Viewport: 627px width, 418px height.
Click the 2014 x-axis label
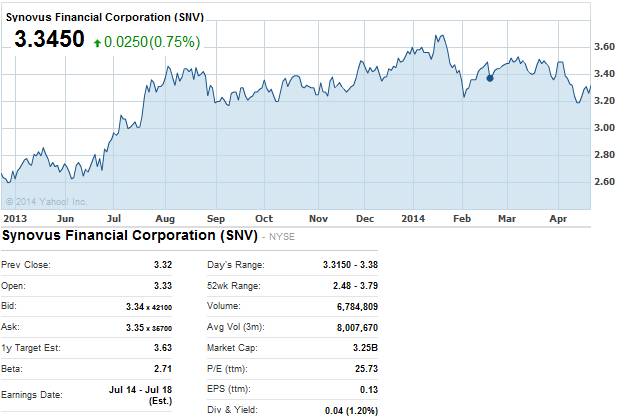pos(413,218)
